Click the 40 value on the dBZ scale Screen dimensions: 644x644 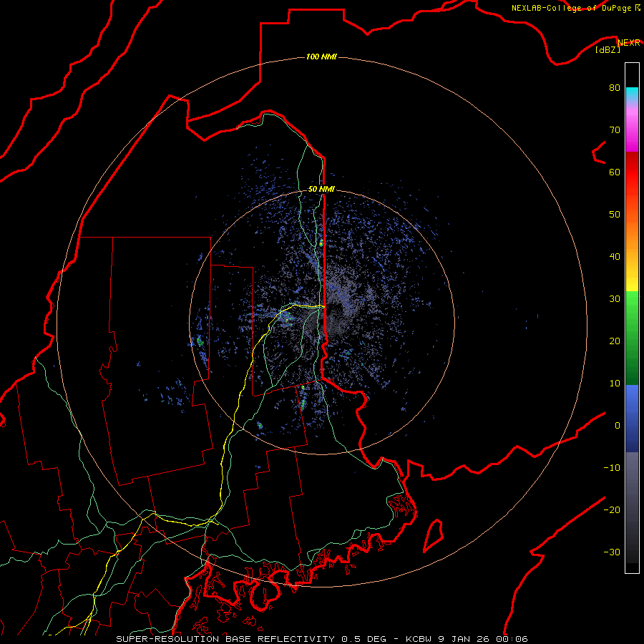click(615, 257)
